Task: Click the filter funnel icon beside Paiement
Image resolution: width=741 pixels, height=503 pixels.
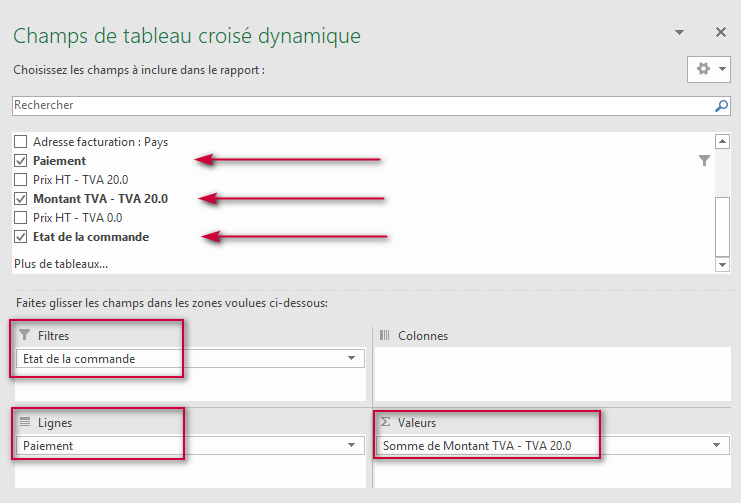Action: click(704, 161)
